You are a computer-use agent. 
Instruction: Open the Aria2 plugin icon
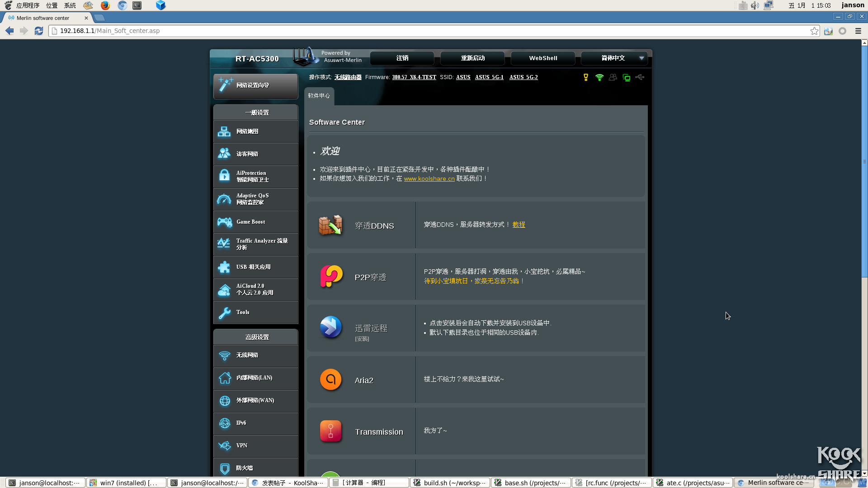point(330,380)
